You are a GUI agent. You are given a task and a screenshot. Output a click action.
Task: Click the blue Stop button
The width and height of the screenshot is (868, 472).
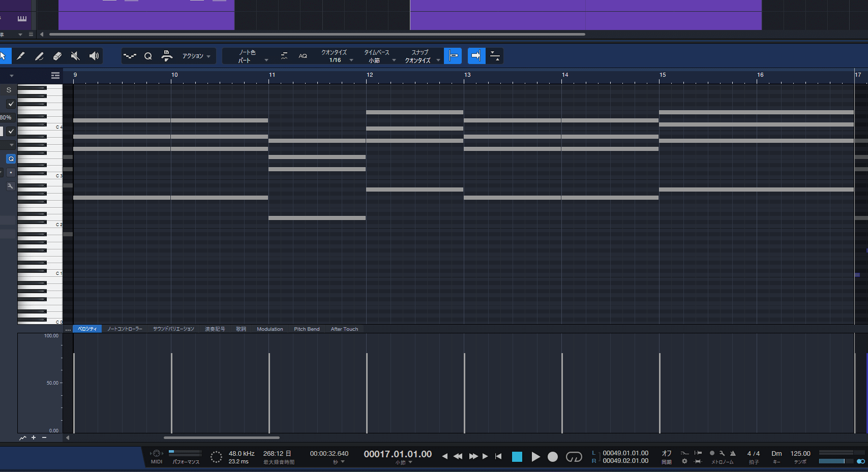pos(517,457)
